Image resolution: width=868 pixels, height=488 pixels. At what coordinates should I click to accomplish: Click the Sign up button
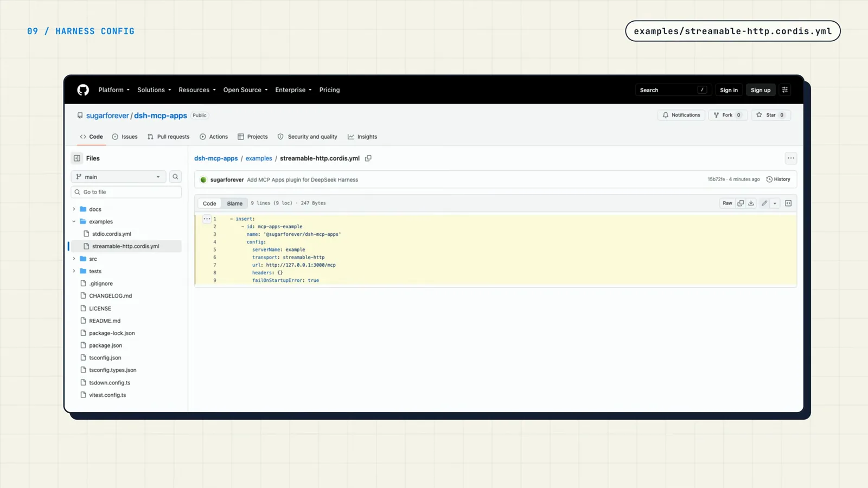tap(761, 90)
